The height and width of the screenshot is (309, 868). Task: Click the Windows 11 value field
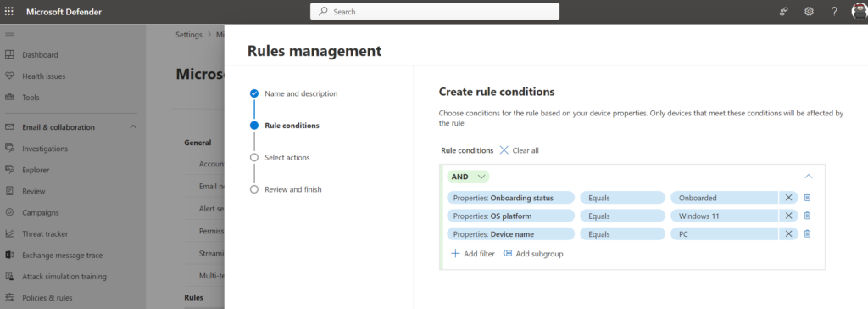click(x=724, y=216)
